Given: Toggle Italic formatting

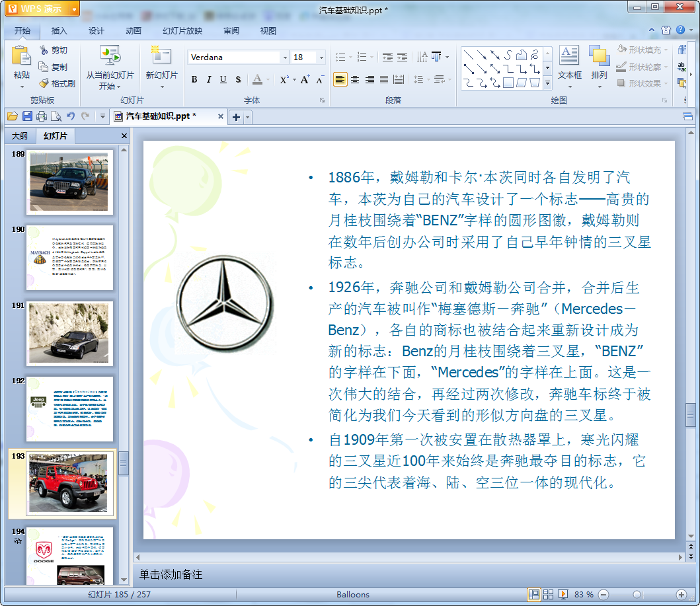Looking at the screenshot, I should (208, 80).
